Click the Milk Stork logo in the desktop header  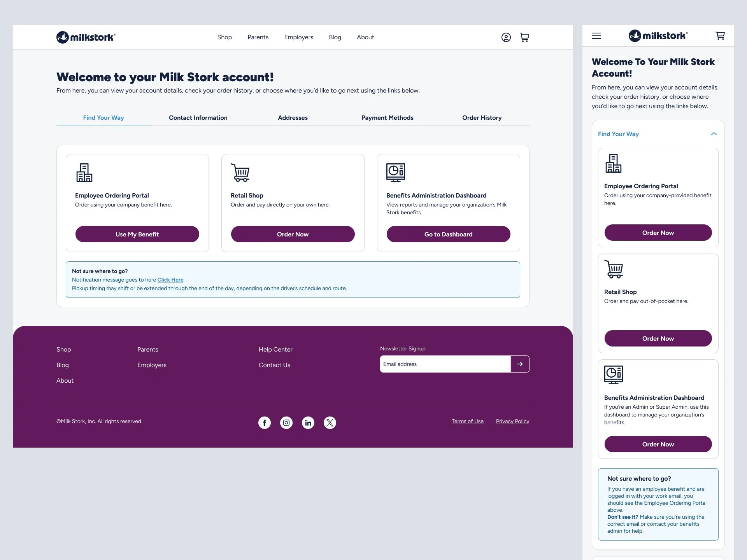[x=86, y=37]
